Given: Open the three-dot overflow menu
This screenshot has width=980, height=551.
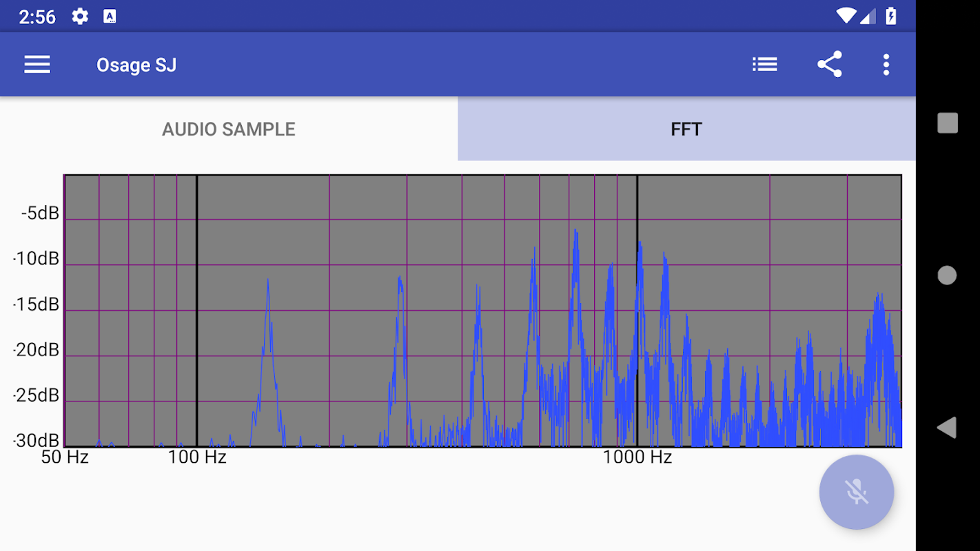Looking at the screenshot, I should 886,65.
